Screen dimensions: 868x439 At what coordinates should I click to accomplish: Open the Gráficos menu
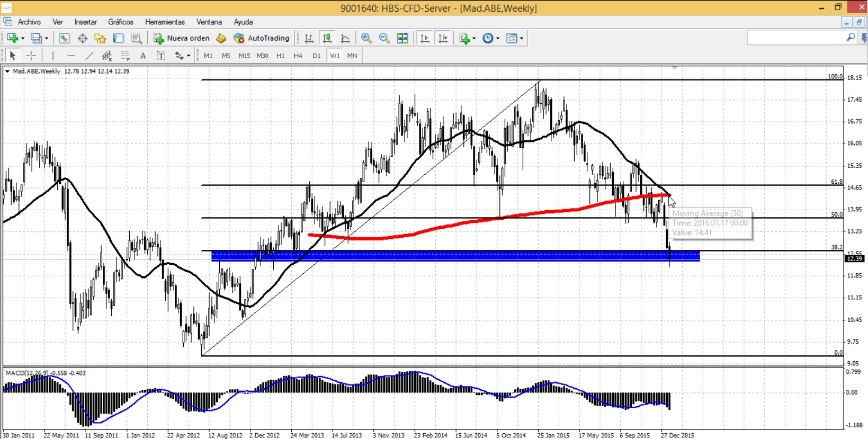tap(121, 22)
